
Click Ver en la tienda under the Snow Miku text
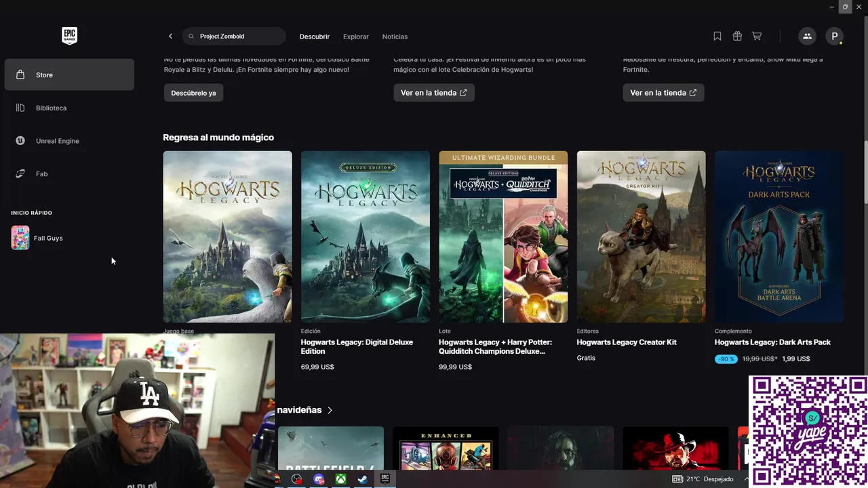pyautogui.click(x=663, y=93)
